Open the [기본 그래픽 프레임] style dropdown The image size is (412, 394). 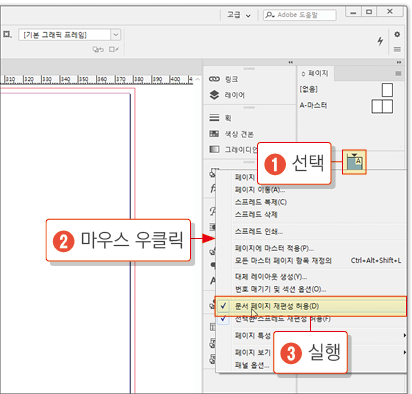click(115, 35)
